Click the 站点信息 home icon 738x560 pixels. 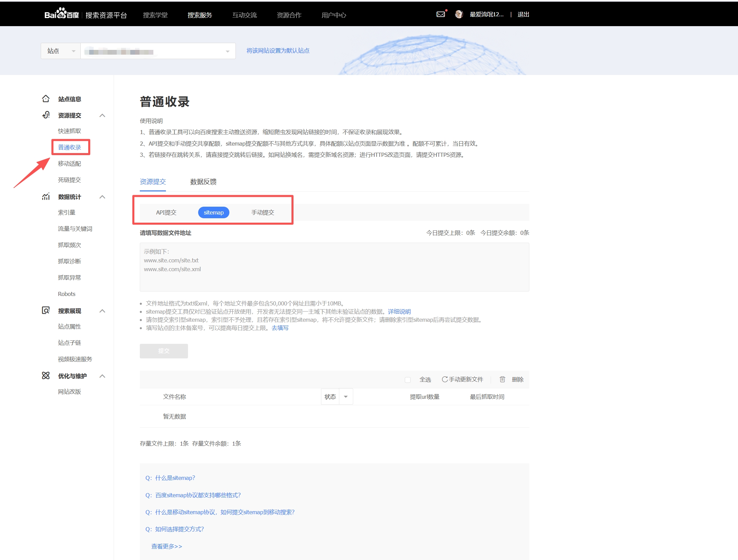click(46, 99)
